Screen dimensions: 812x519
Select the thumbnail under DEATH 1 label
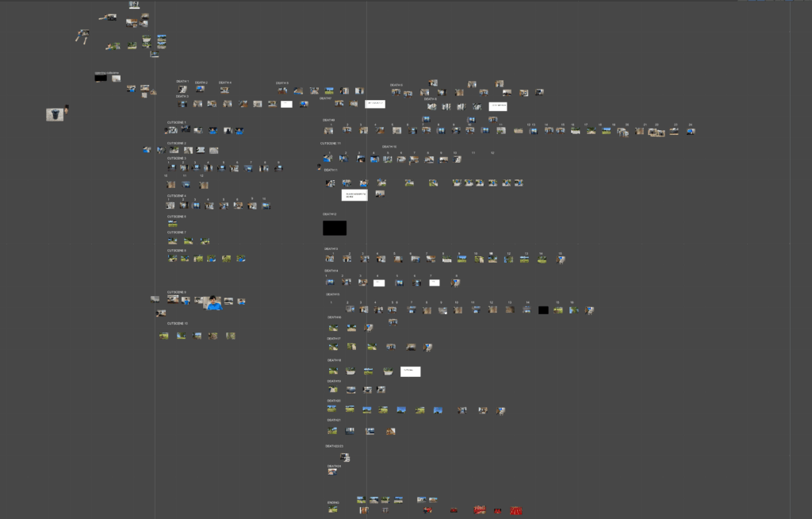coord(182,89)
